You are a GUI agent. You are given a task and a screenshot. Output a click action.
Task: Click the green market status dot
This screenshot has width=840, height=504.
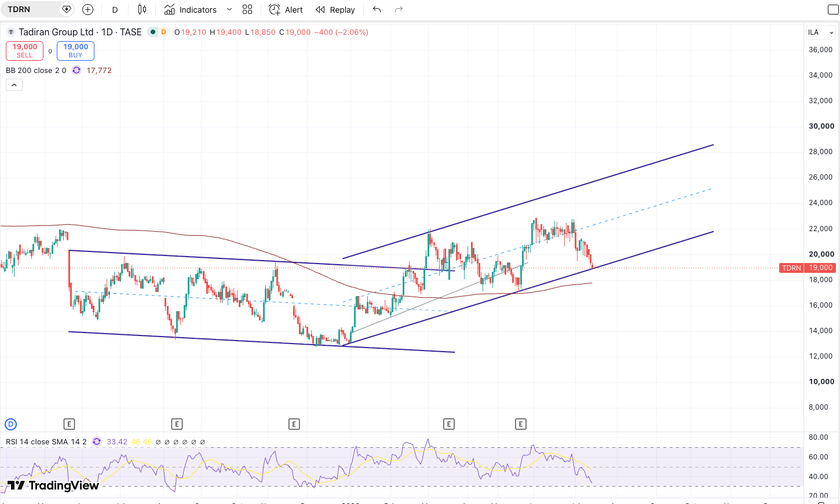coord(153,32)
